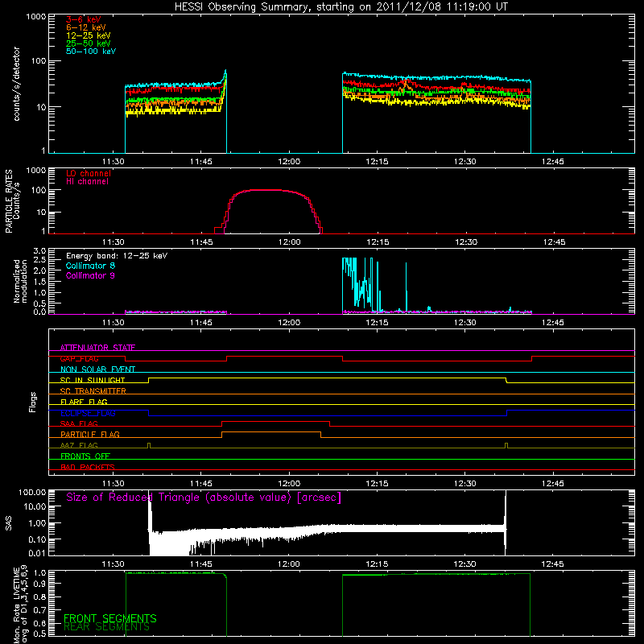Click the NON_SOLAR_EVENT flag label
This screenshot has height=644, width=644.
pyautogui.click(x=97, y=369)
